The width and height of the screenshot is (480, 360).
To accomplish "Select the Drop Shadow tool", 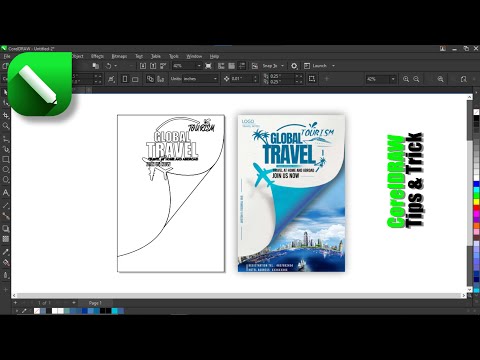I will 6,229.
